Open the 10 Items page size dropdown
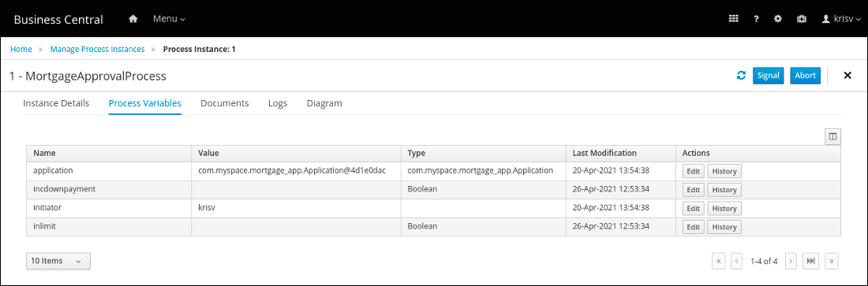 (58, 261)
